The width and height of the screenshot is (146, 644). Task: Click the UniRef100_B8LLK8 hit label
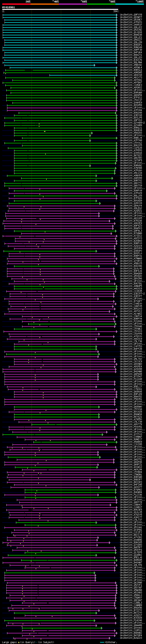click(x=131, y=196)
